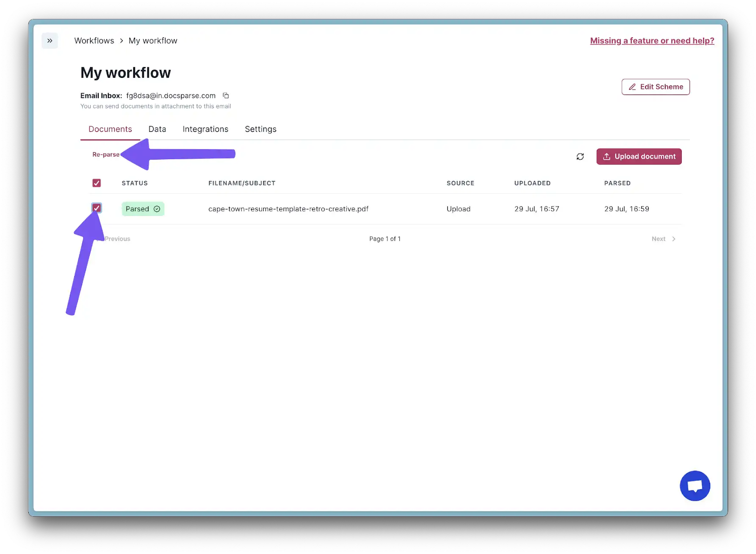
Task: Toggle the select-all header checkbox
Action: 96,183
